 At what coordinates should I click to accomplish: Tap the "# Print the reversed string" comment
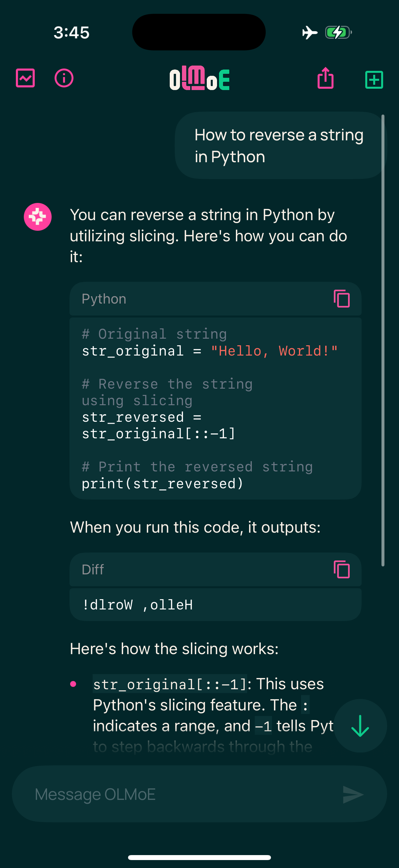197,467
